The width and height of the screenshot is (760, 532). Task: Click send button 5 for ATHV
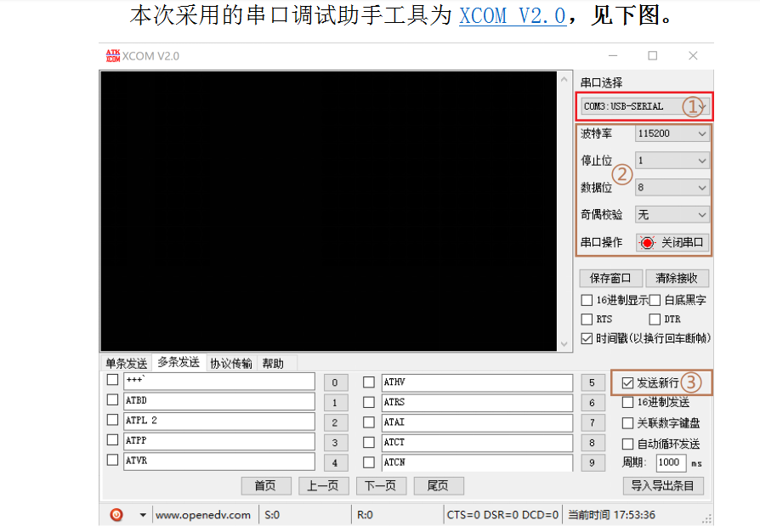(x=593, y=382)
